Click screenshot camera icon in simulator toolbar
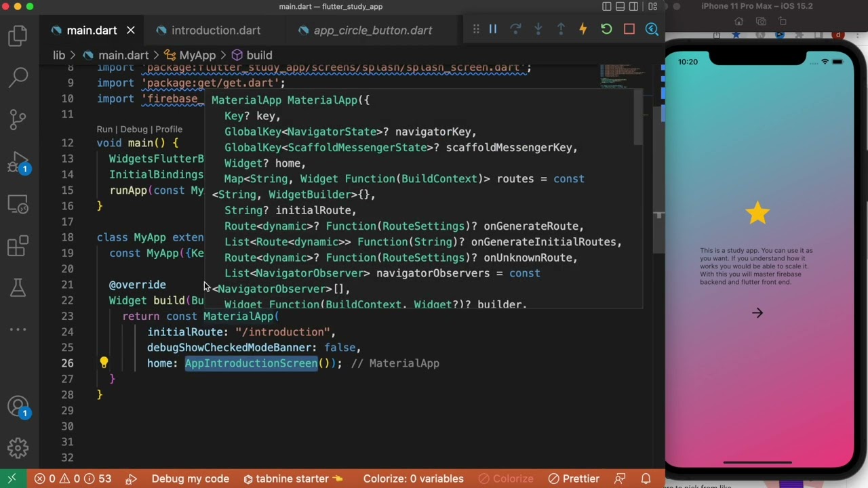This screenshot has height=488, width=868. coord(761,22)
